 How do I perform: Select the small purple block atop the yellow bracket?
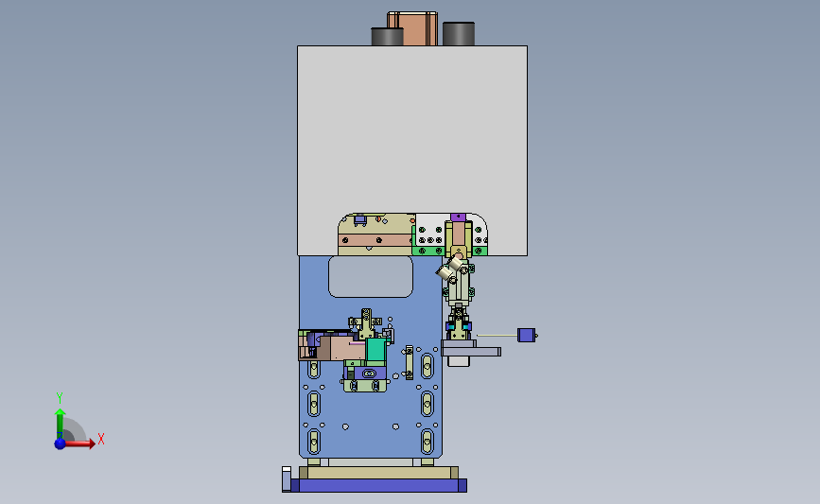point(458,217)
